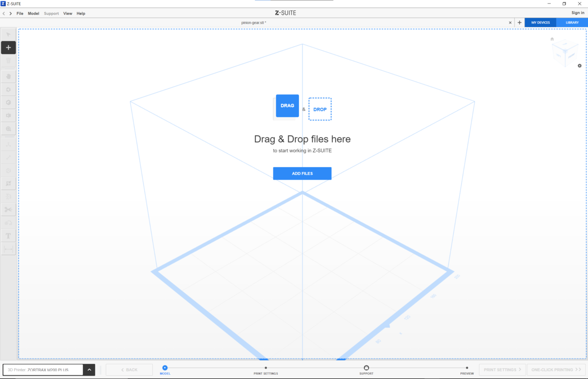Select the Support step marker
The image size is (588, 379).
tap(367, 368)
